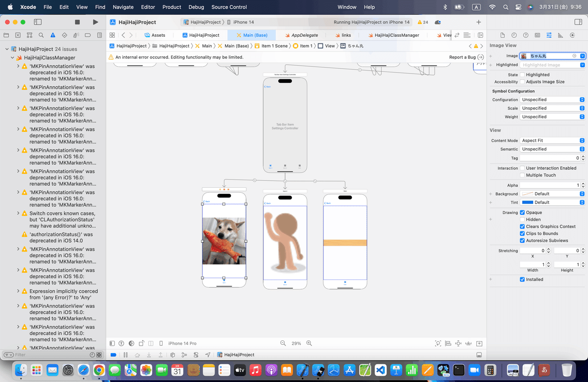
Task: Open the Background color dropdown
Action: tap(552, 194)
